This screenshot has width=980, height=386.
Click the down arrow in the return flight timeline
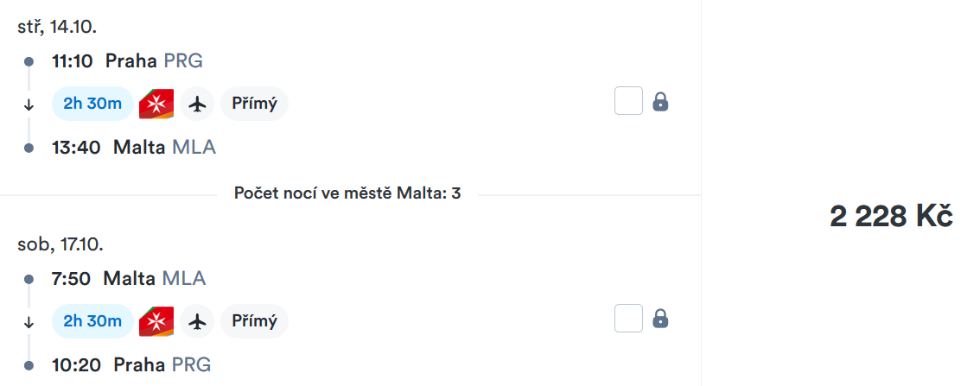coord(29,323)
